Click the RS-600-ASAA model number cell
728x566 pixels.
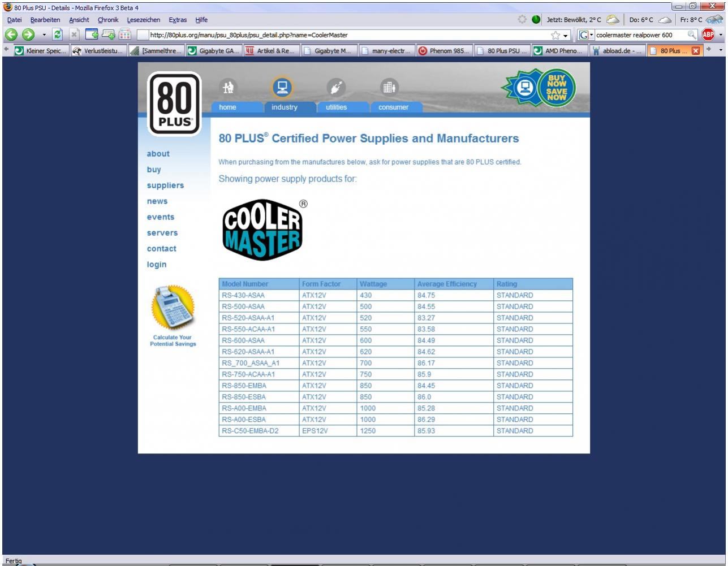259,340
